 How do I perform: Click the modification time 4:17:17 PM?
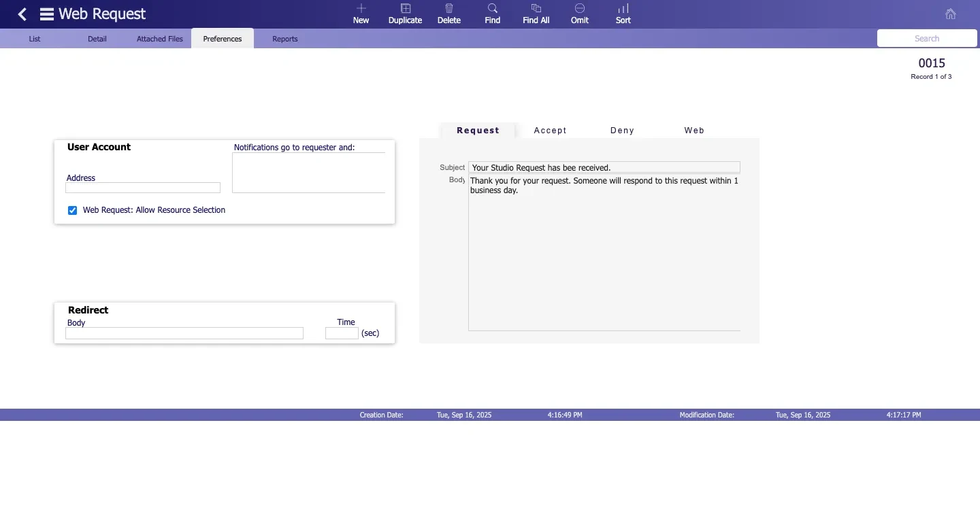[904, 415]
